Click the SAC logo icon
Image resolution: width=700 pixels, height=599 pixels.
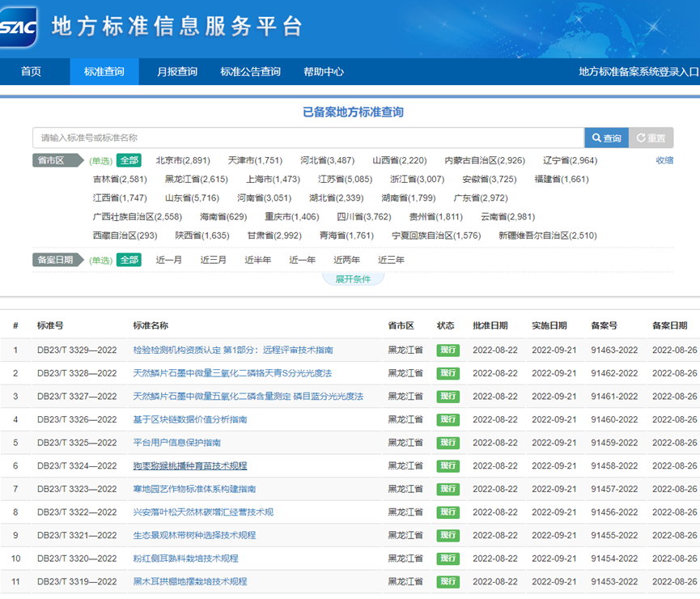pos(19,28)
